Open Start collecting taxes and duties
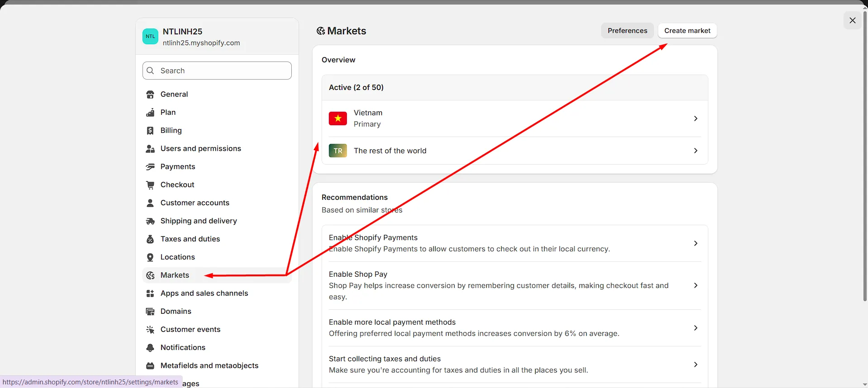The image size is (868, 388). 695,364
